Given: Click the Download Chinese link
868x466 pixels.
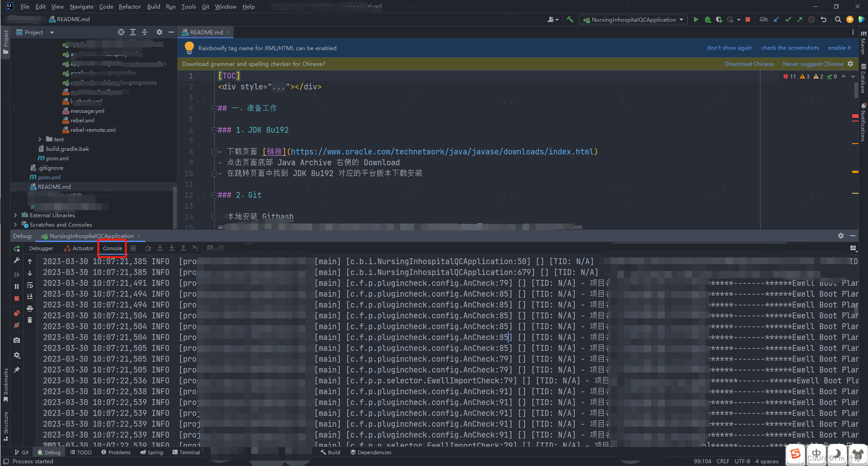Looking at the screenshot, I should coord(749,64).
